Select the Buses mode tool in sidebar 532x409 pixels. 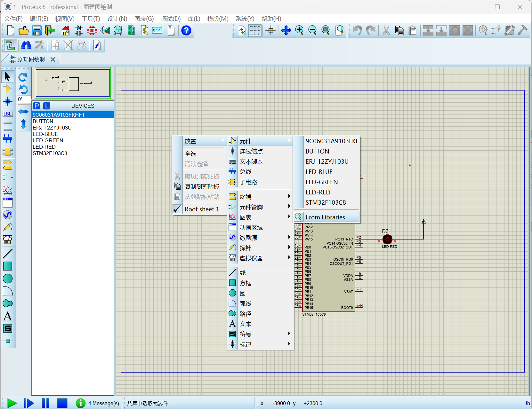[x=7, y=139]
